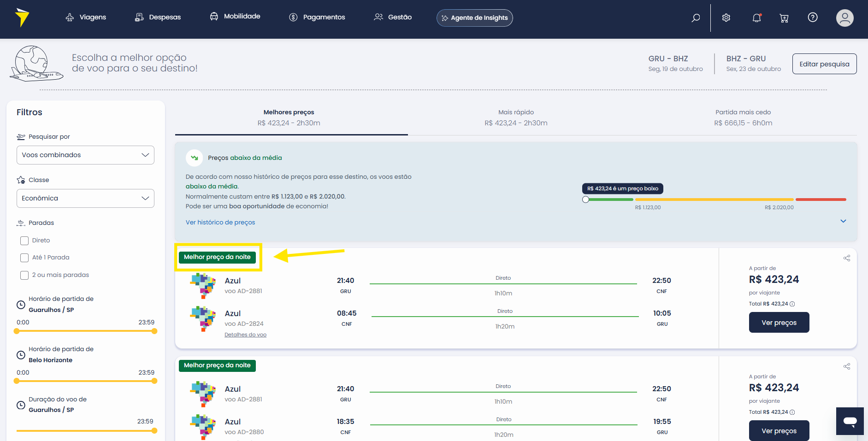Click the Paradas stopover icon
The width and height of the screenshot is (868, 441).
pyautogui.click(x=21, y=223)
